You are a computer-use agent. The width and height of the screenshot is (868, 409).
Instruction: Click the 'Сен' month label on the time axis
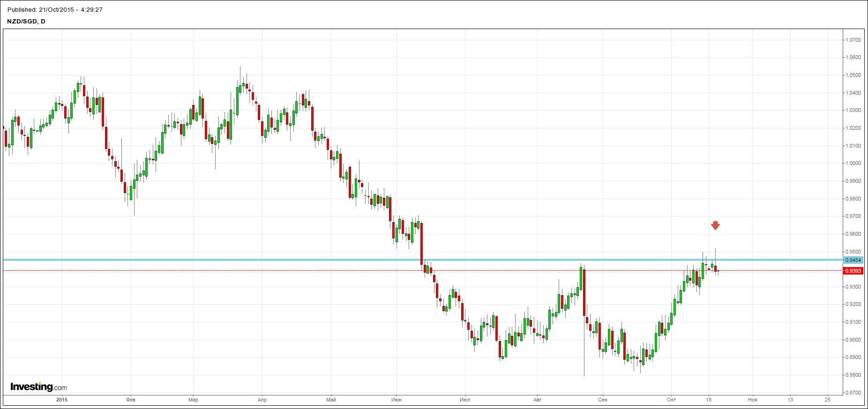pos(603,400)
